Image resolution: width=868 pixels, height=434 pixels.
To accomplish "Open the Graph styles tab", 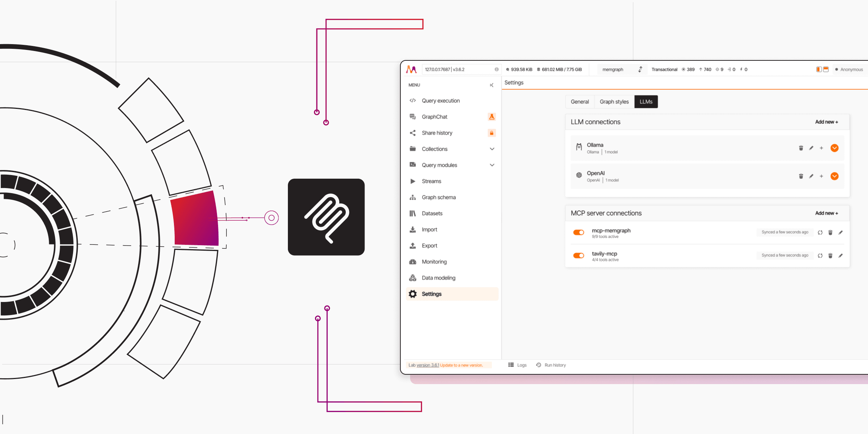I will (614, 102).
